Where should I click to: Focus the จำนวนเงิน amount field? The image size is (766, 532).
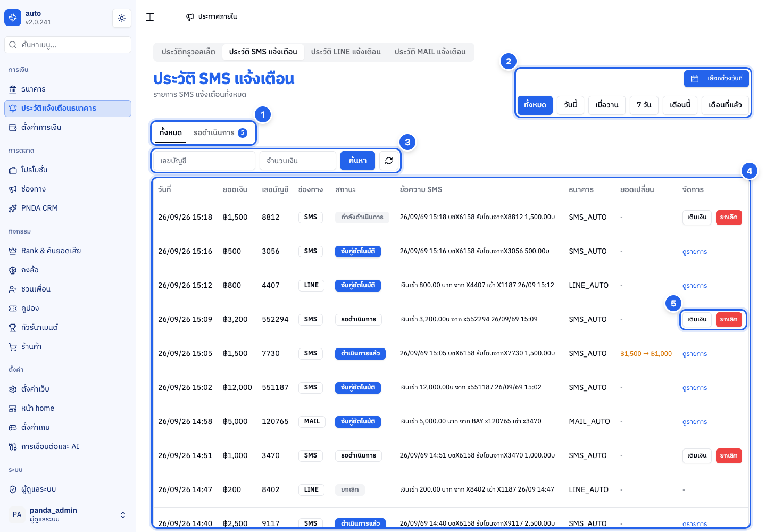click(x=298, y=161)
